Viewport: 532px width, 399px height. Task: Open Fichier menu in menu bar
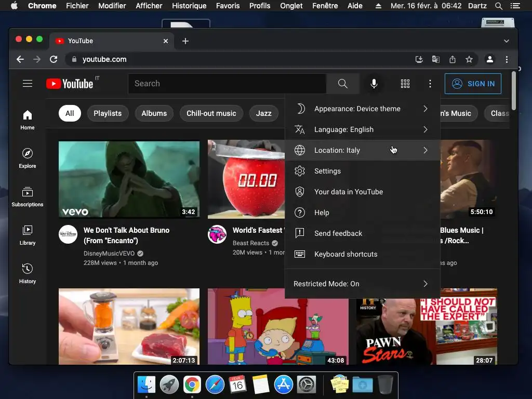[x=77, y=6]
